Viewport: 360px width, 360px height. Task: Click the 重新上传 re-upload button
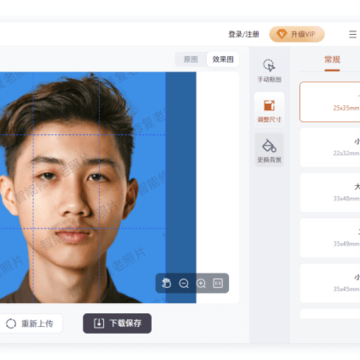click(30, 323)
